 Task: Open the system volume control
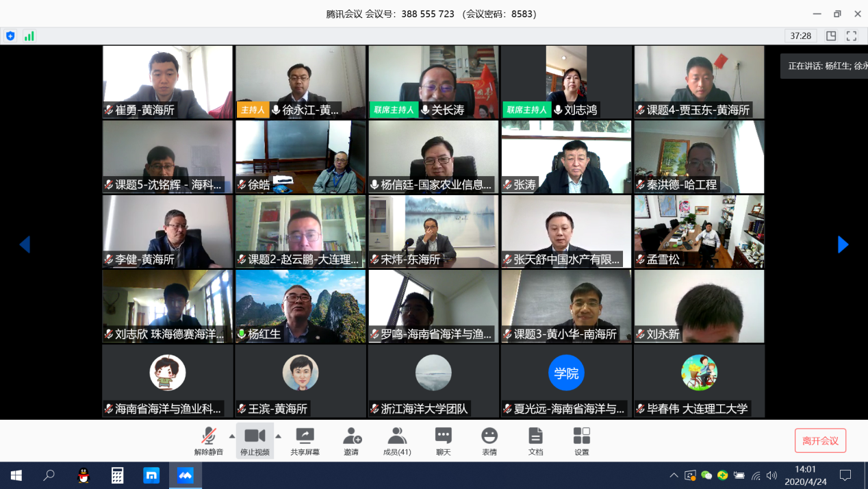click(772, 475)
